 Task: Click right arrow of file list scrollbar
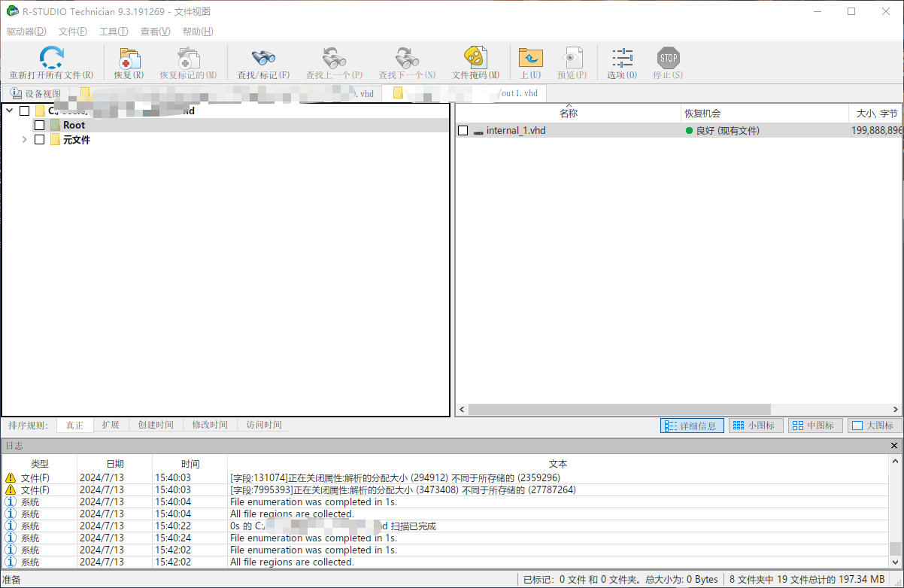pyautogui.click(x=895, y=410)
